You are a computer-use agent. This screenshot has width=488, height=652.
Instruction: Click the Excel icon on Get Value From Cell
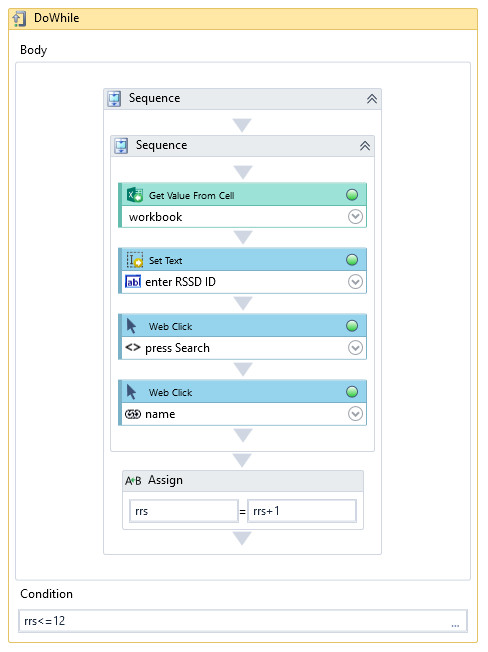(135, 195)
